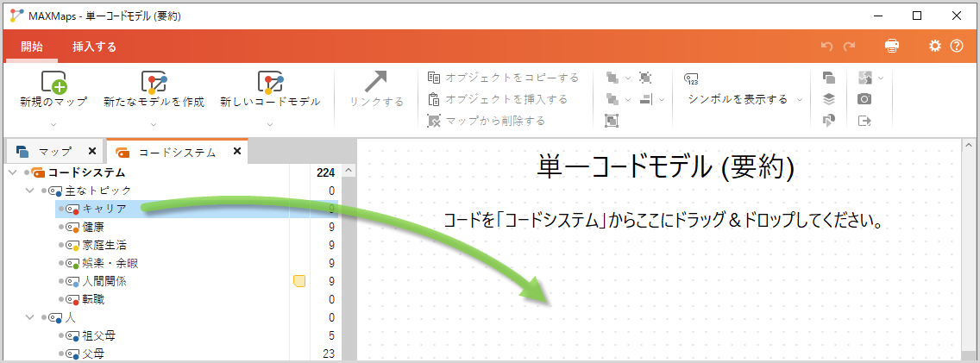This screenshot has height=363, width=980.
Task: Click the ungroup objects icon
Action: [645, 78]
